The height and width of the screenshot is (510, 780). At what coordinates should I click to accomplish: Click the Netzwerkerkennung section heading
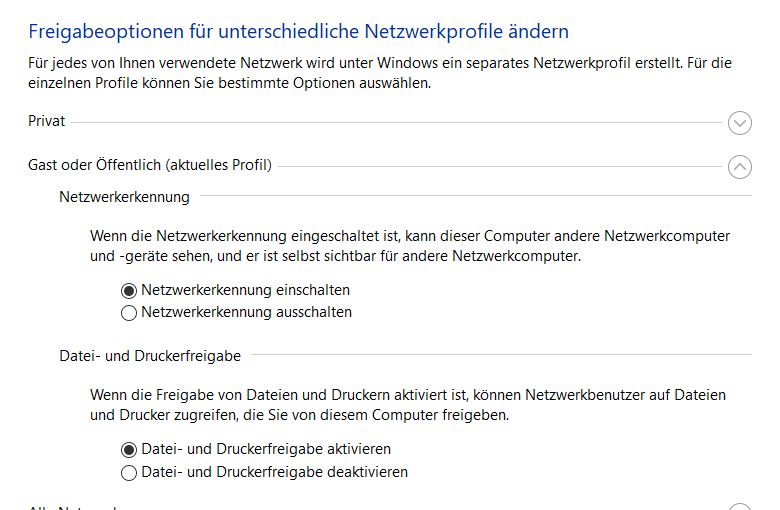[124, 197]
